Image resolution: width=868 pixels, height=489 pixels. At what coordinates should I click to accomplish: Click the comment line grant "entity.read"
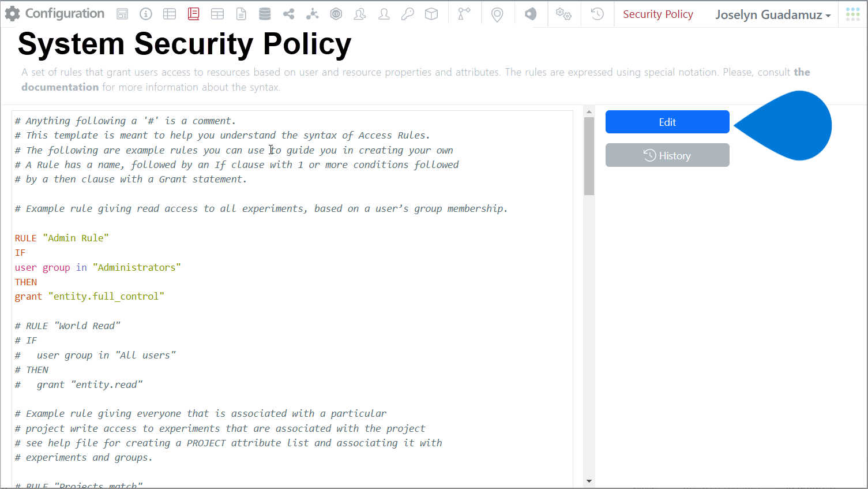pos(79,385)
